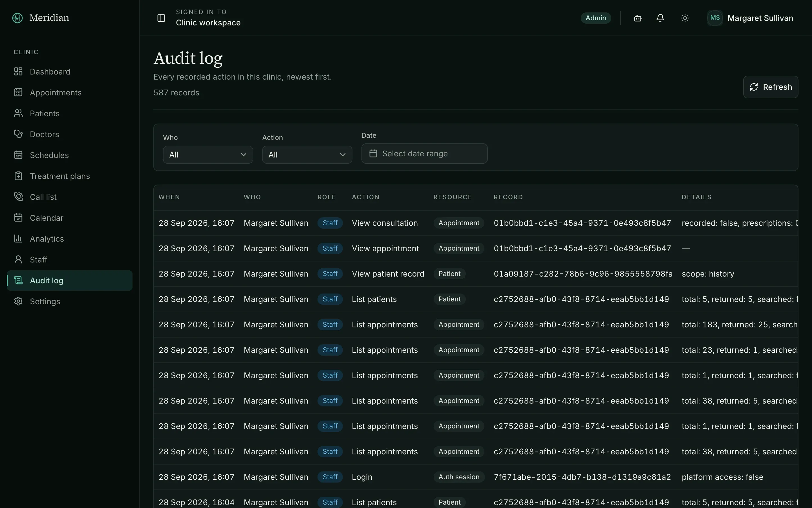Click the Treatment plans clipboard icon

[18, 176]
